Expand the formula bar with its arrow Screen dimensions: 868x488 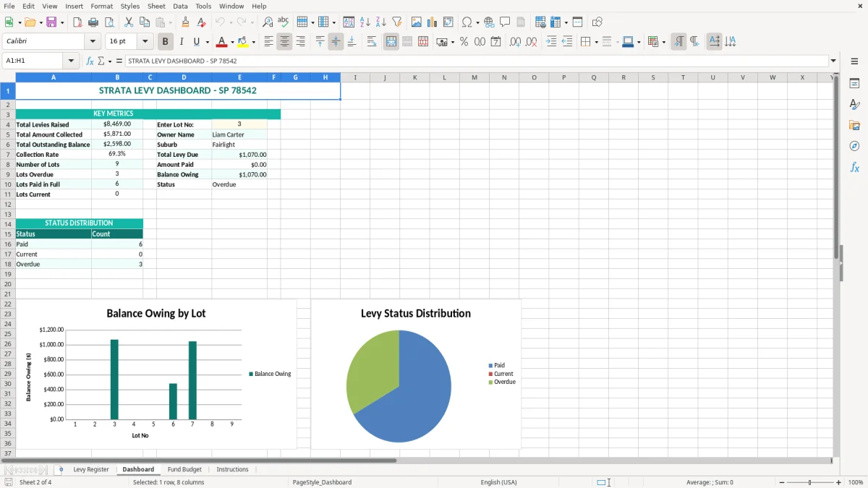[833, 61]
